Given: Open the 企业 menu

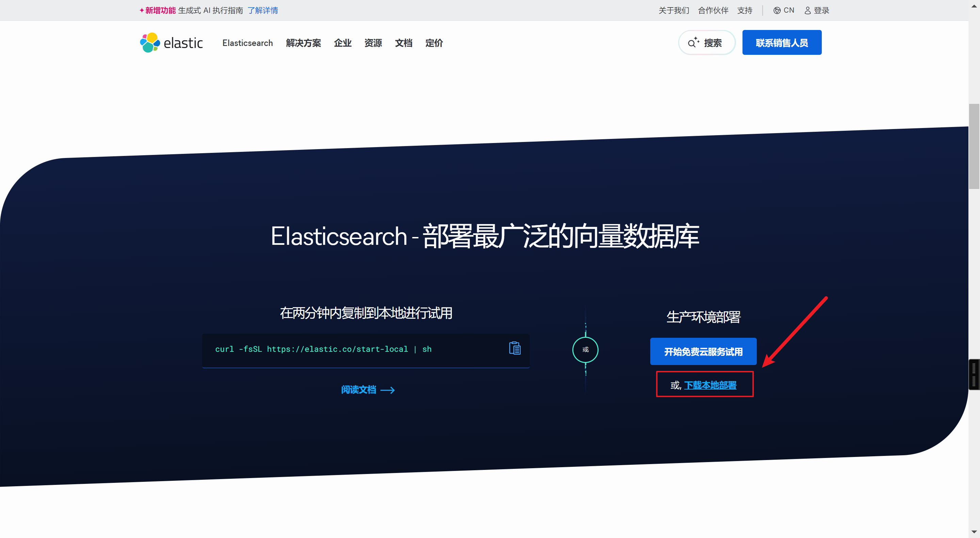Looking at the screenshot, I should [342, 43].
